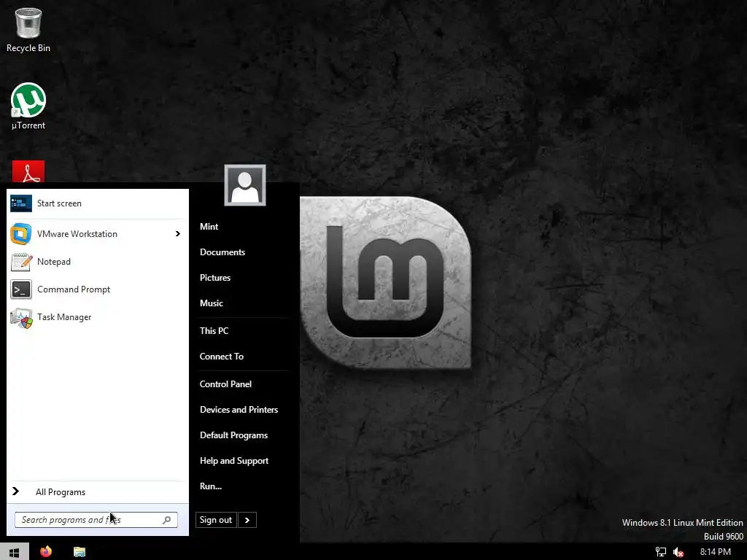This screenshot has height=560, width=747.
Task: Open This PC
Action: [214, 331]
